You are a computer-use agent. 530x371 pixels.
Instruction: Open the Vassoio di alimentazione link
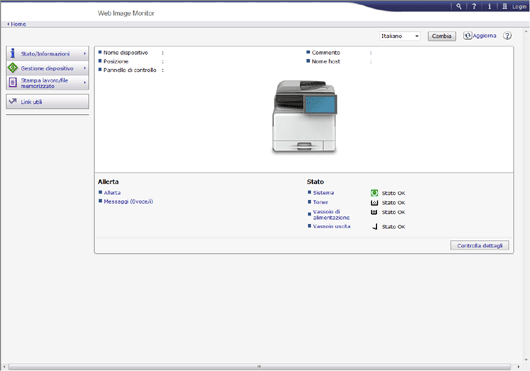[331, 215]
